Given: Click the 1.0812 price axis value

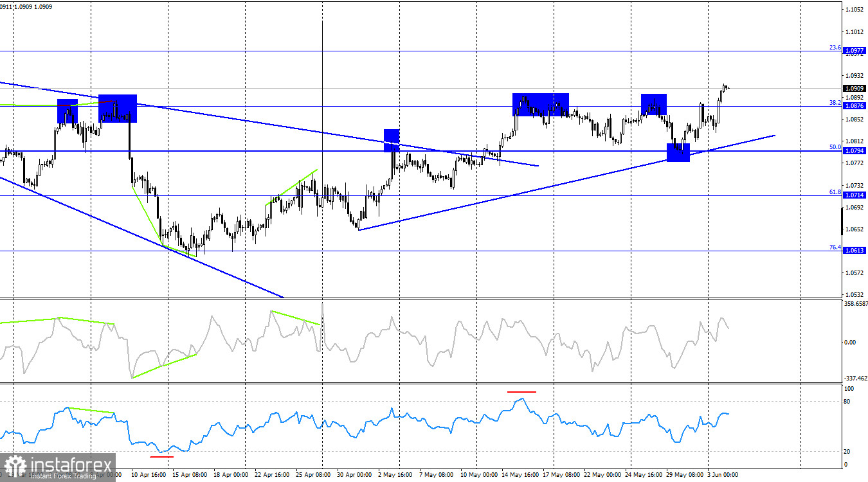Looking at the screenshot, I should [854, 141].
